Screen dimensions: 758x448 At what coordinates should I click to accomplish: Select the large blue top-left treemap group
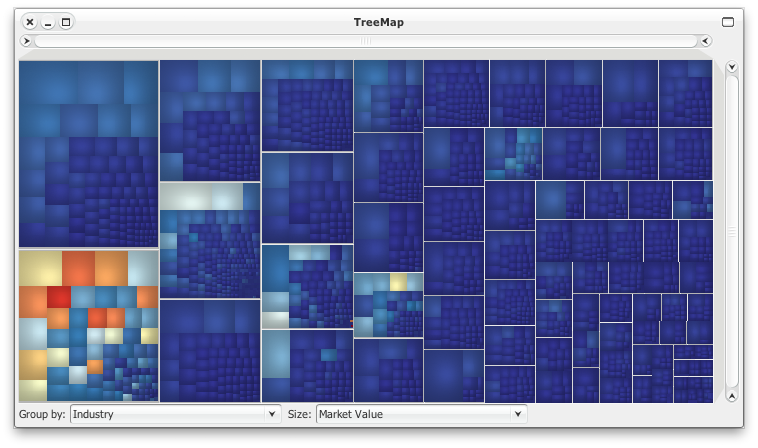tap(88, 153)
